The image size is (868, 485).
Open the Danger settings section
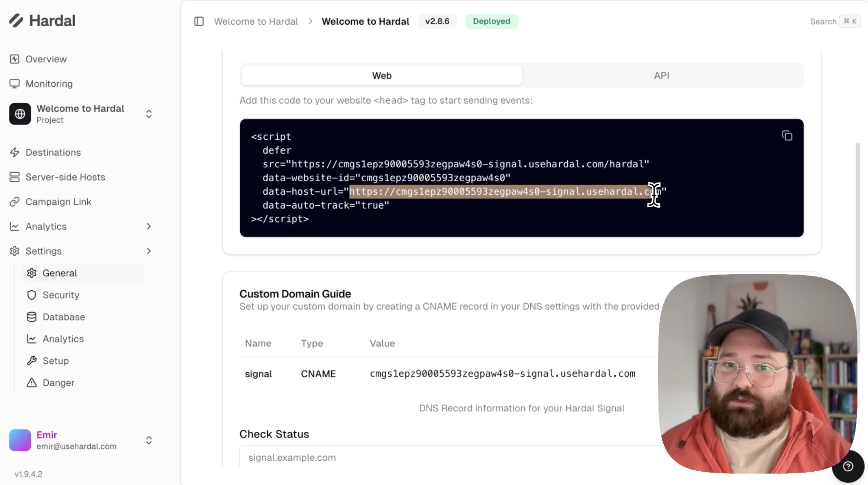pos(58,383)
